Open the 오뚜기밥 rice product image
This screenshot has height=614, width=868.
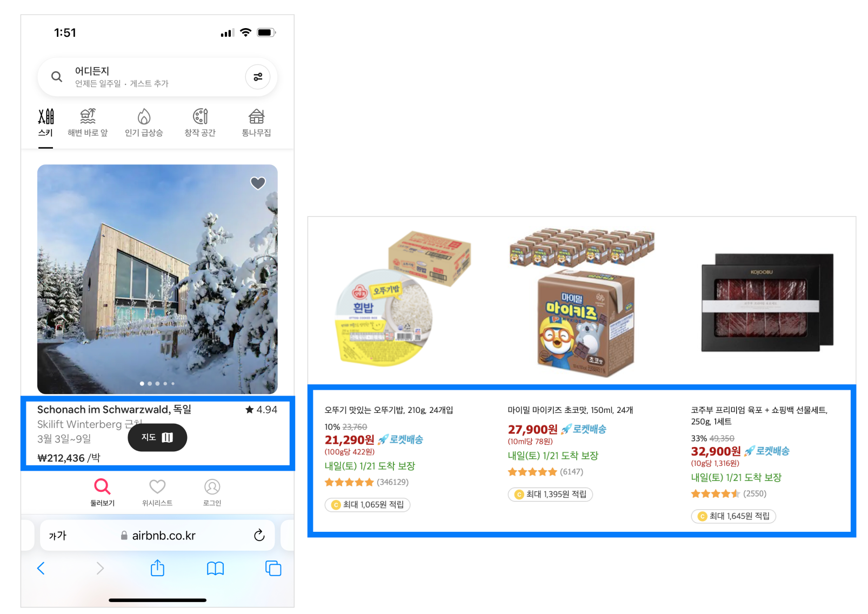403,299
